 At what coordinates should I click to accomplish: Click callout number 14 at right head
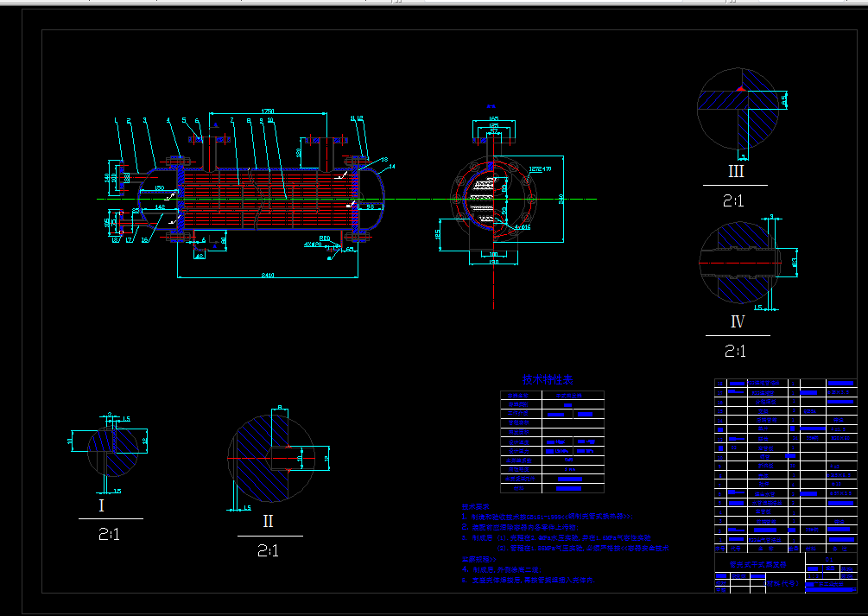click(x=392, y=166)
